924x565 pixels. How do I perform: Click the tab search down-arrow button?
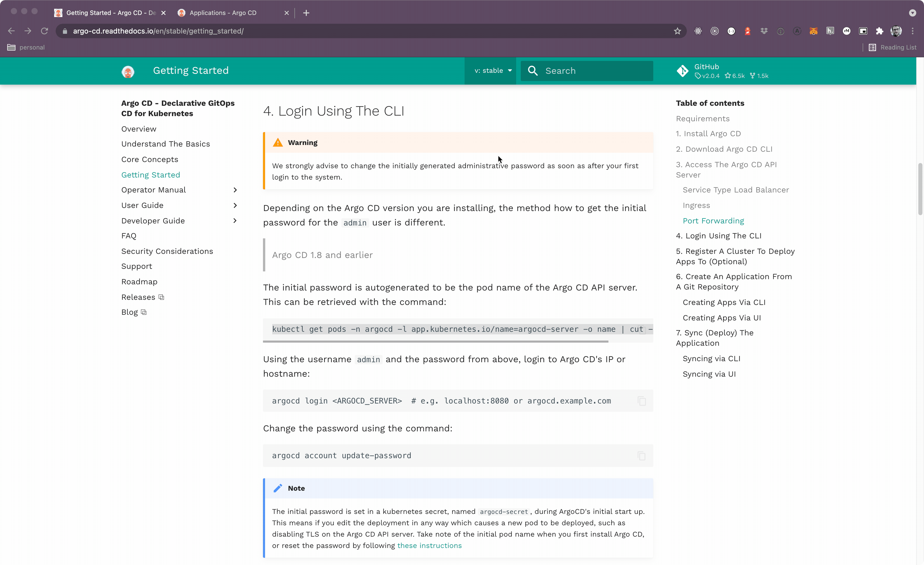click(x=912, y=13)
